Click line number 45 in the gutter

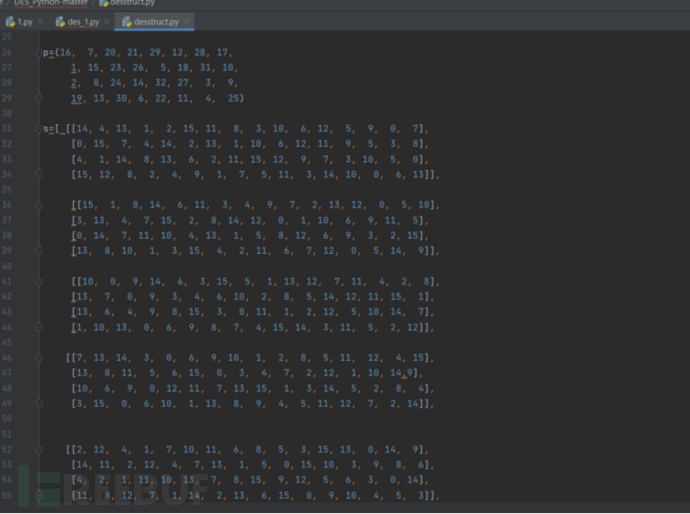(9, 342)
